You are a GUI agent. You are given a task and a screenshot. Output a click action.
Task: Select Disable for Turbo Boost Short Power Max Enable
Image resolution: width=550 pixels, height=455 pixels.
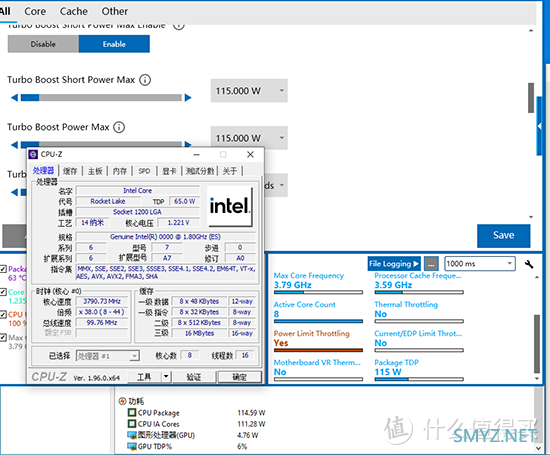click(43, 44)
